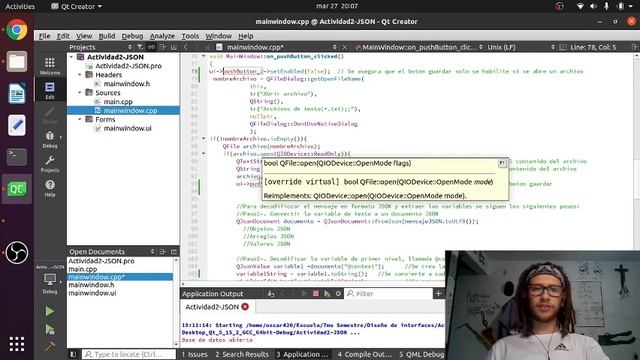Show applications grid in dock

click(17, 344)
